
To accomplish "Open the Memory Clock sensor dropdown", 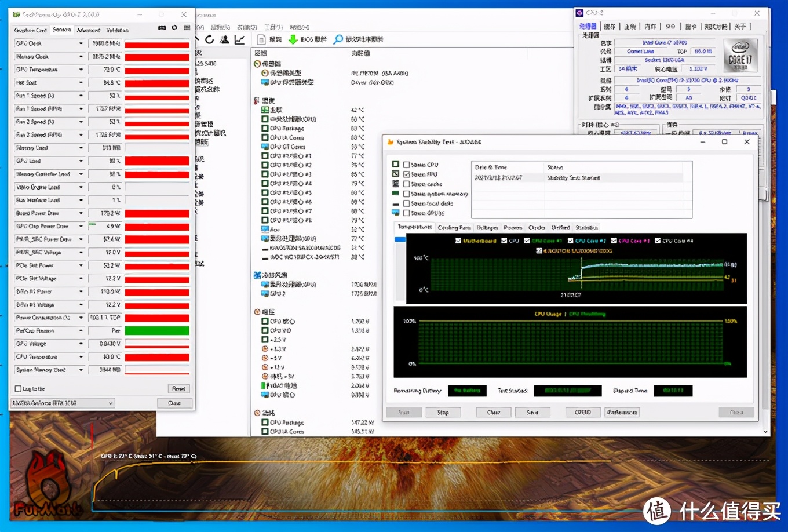I will pos(81,57).
